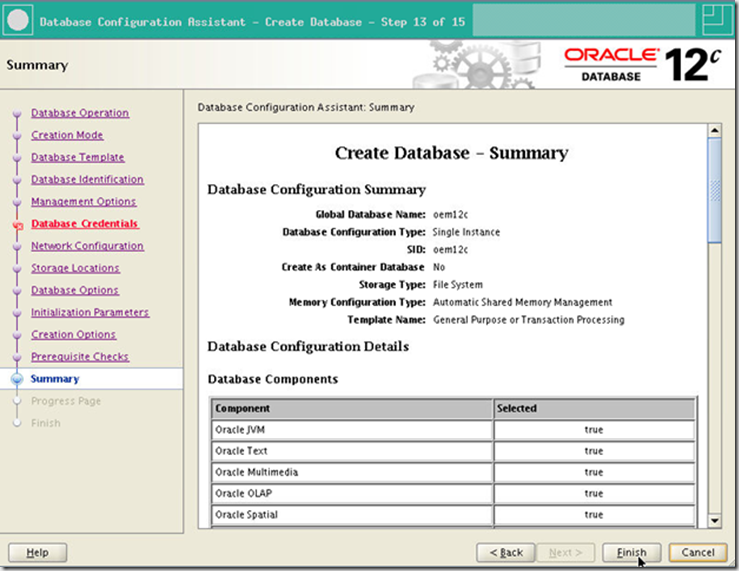This screenshot has height=571, width=739.
Task: Select the Oracle OLAP row
Action: [x=453, y=493]
